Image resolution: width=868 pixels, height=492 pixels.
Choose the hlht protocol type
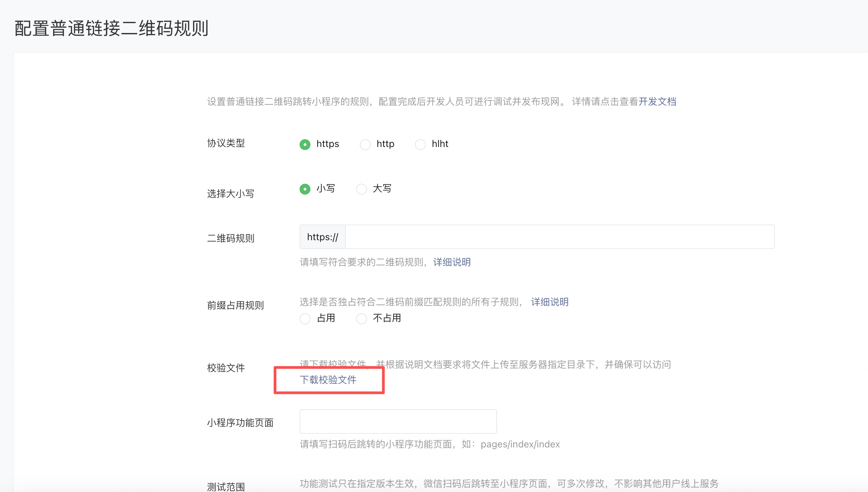point(420,144)
